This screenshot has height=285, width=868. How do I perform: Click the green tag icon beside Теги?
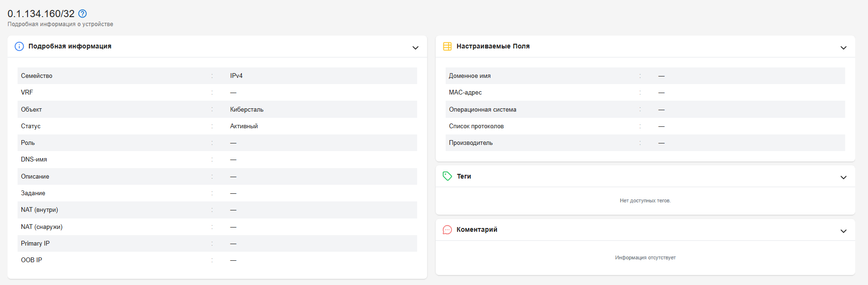pyautogui.click(x=447, y=176)
